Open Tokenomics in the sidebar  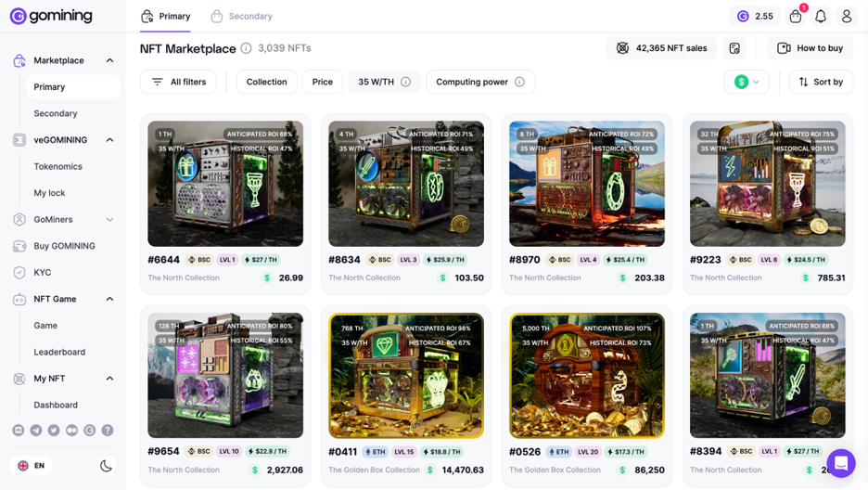(57, 166)
